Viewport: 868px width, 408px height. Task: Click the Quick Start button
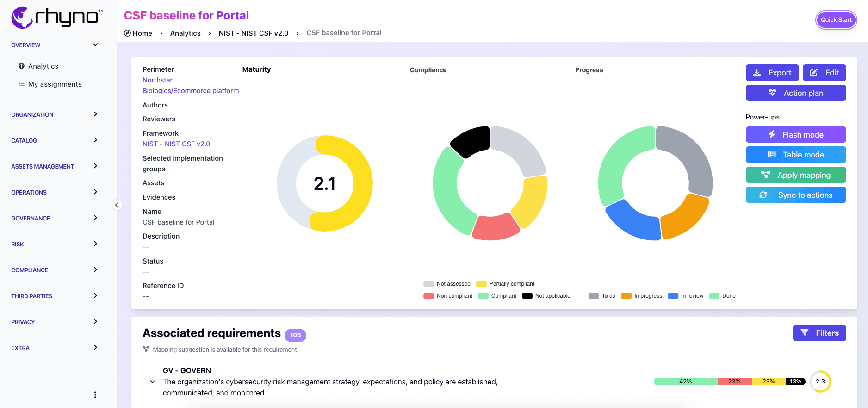click(836, 20)
